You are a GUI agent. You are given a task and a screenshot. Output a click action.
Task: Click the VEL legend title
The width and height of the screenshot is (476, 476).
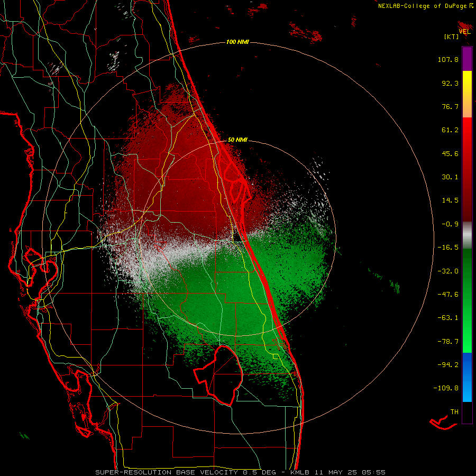point(464,32)
